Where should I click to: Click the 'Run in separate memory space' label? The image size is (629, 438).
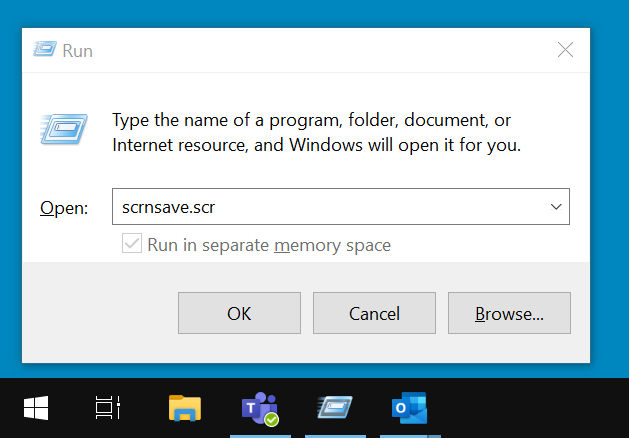(269, 245)
